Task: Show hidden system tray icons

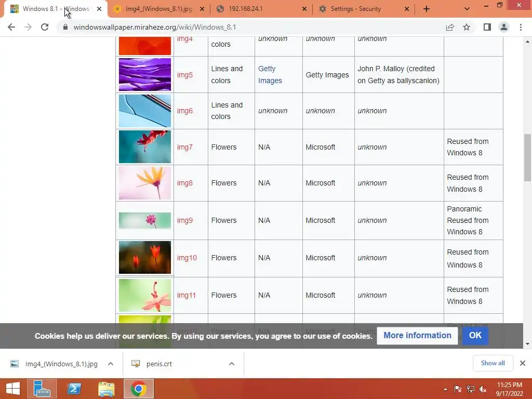Action: point(445,390)
